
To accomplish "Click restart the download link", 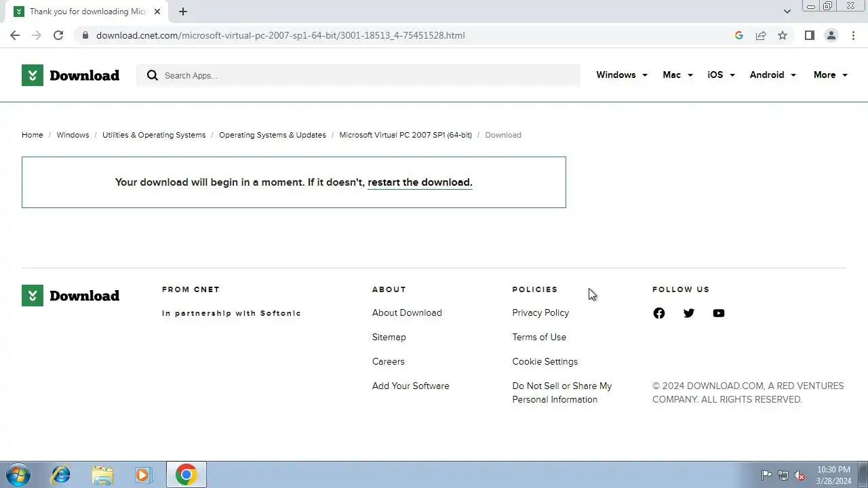I will [x=420, y=182].
